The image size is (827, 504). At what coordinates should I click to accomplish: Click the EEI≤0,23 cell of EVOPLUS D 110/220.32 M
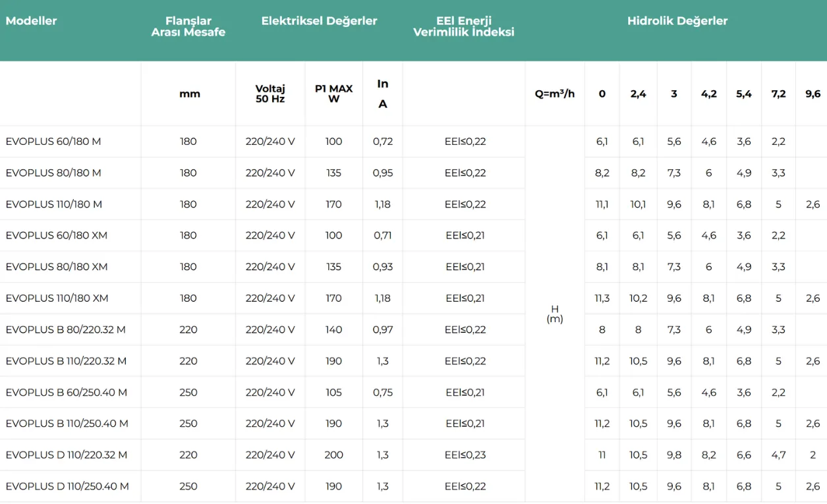coord(465,455)
